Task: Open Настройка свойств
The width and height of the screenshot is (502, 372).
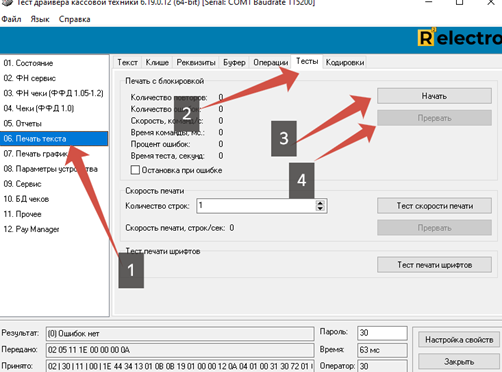Action: 459,339
